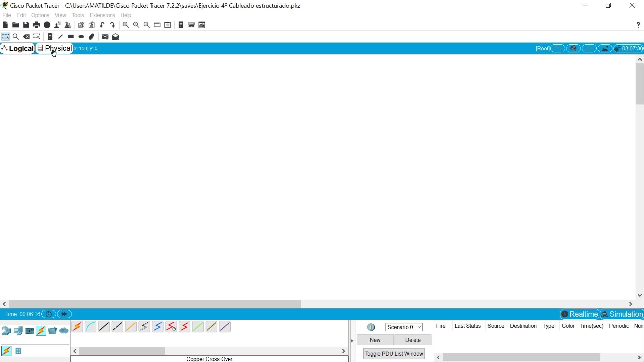
Task: Activate the Inspect magnifier tool
Action: (16, 37)
